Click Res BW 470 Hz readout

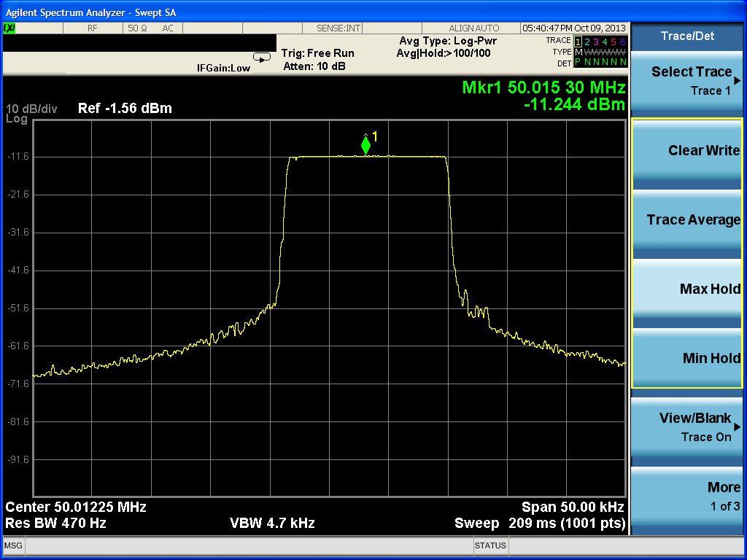(55, 524)
